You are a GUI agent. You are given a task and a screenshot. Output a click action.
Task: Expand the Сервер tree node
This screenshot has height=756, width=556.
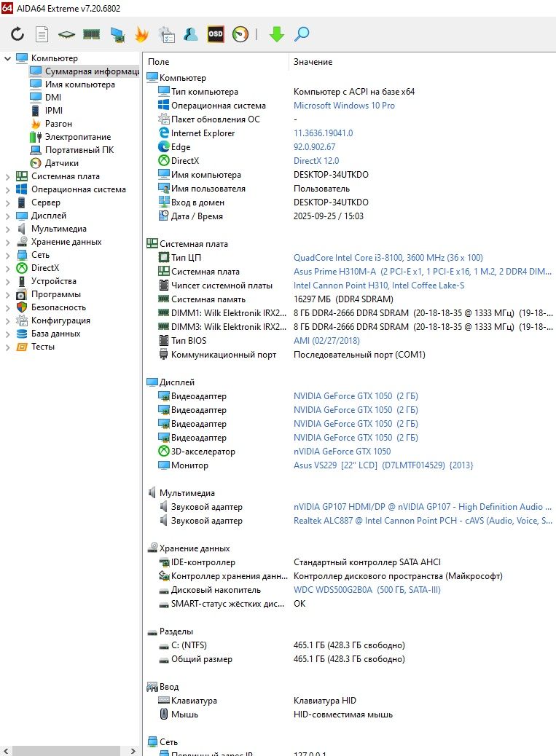pyautogui.click(x=8, y=202)
